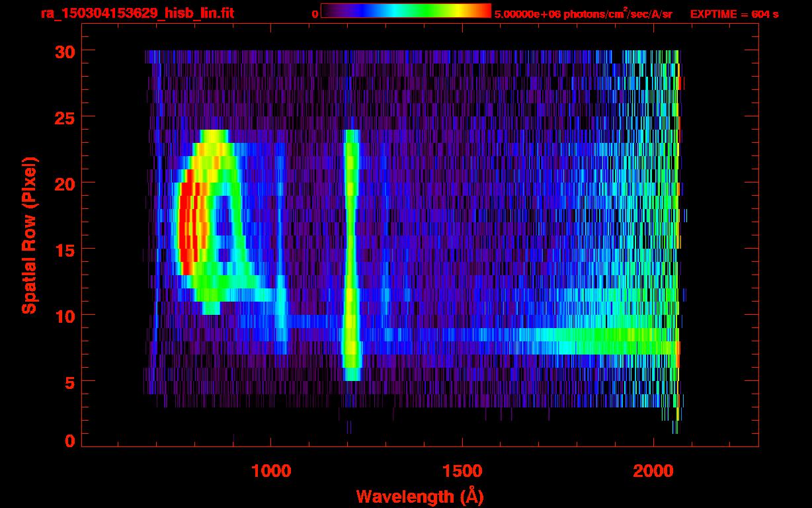Click the Spatial Row (Pixel) axis title
Image resolution: width=812 pixels, height=508 pixels.
tap(28, 235)
